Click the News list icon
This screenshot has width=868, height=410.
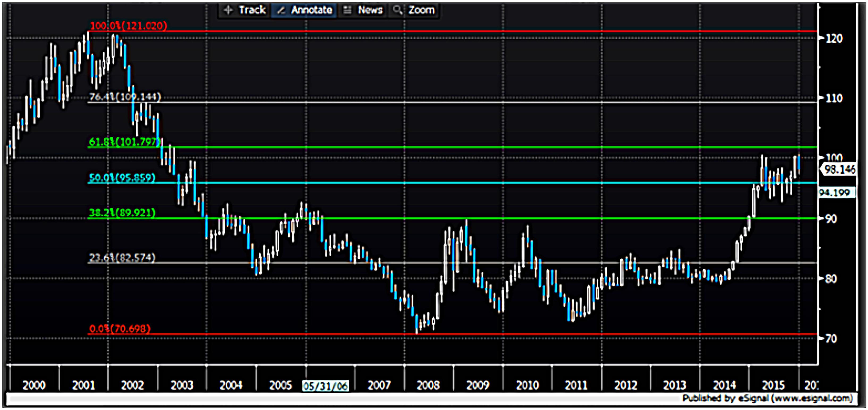347,10
